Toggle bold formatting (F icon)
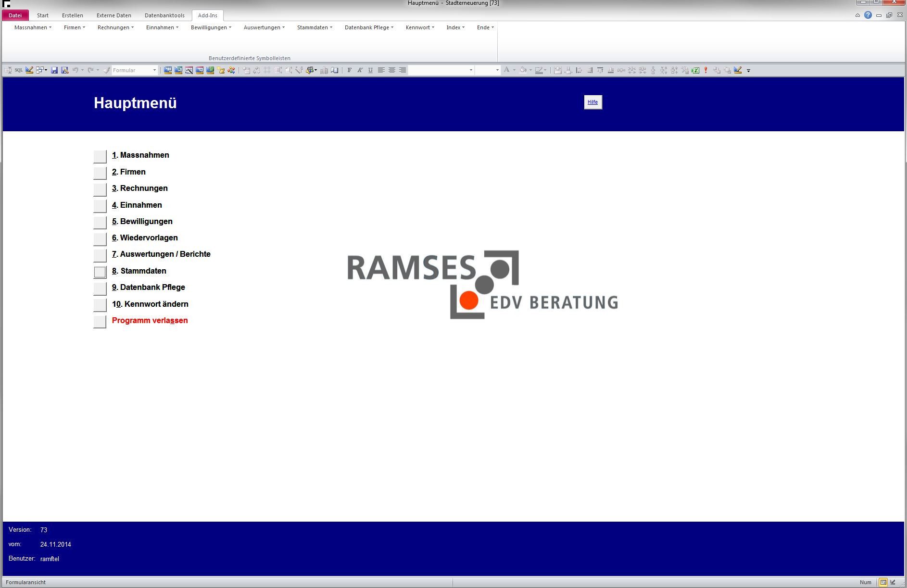 [350, 70]
